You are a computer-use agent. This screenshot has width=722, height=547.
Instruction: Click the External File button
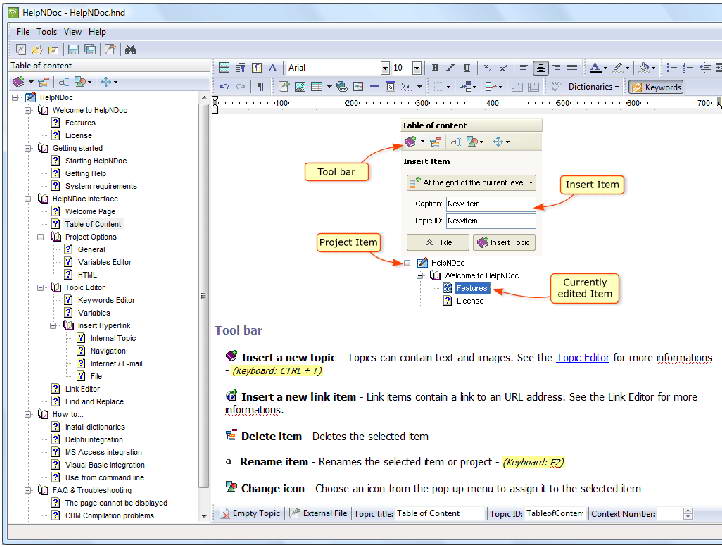pos(319,513)
